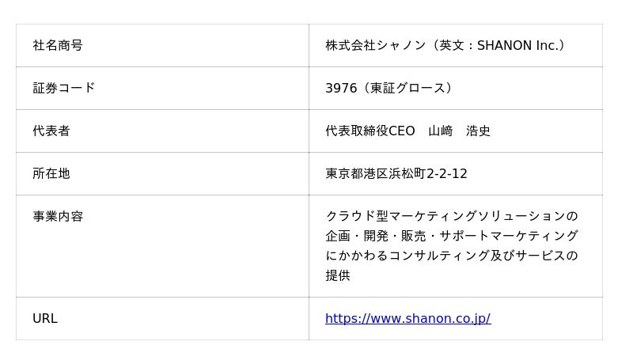Click the word 提供 ending the description
633x364 pixels.
(338, 276)
